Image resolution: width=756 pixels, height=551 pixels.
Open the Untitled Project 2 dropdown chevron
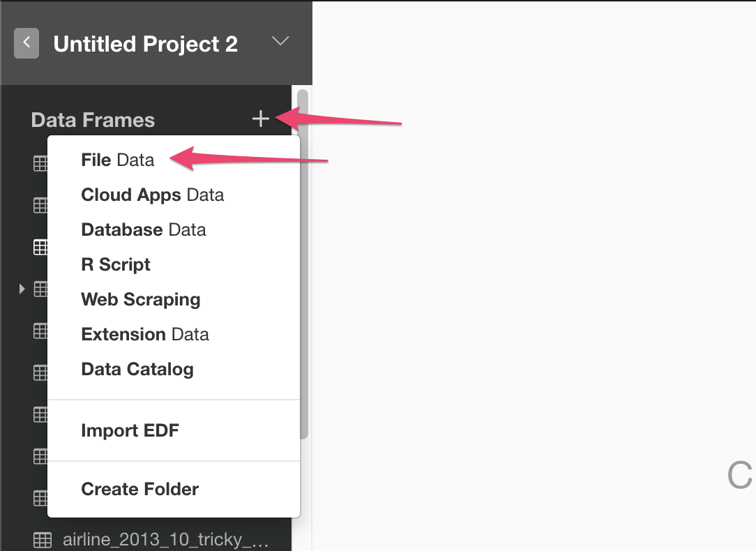(x=280, y=41)
